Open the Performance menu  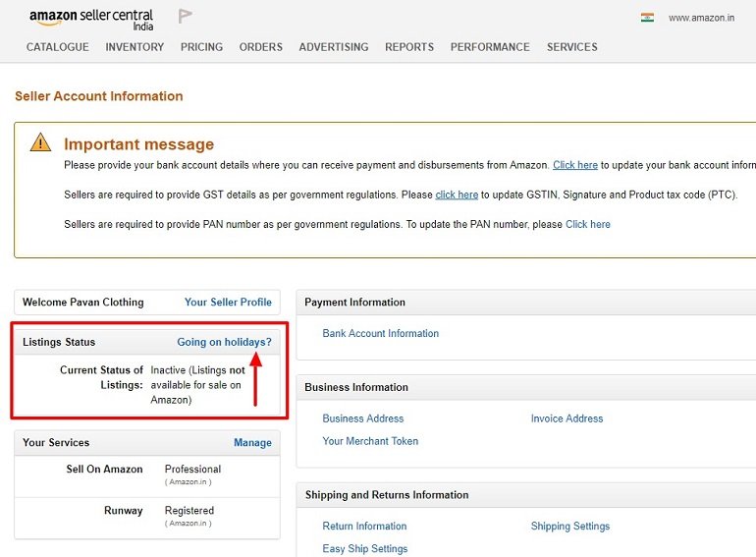click(x=490, y=47)
